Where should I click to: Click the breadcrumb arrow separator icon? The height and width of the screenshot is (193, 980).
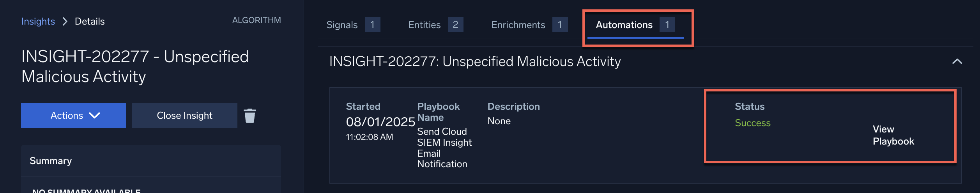coord(65,21)
